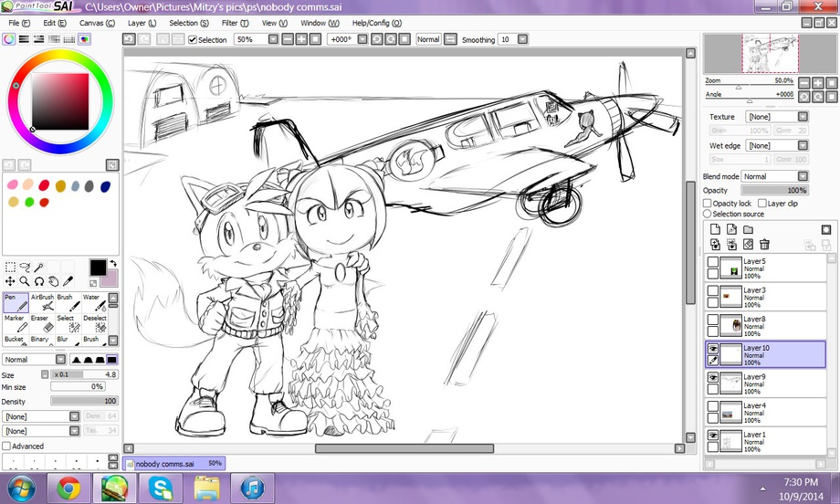Open the Canvas menu
Viewport: 840px width, 504px height.
coord(97,23)
